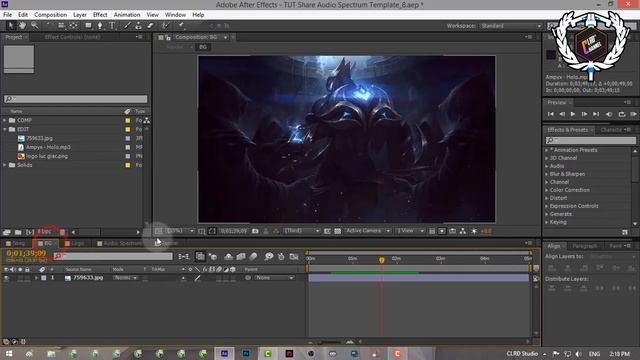Click the RAM Preview button in Preview panel

pyautogui.click(x=633, y=114)
